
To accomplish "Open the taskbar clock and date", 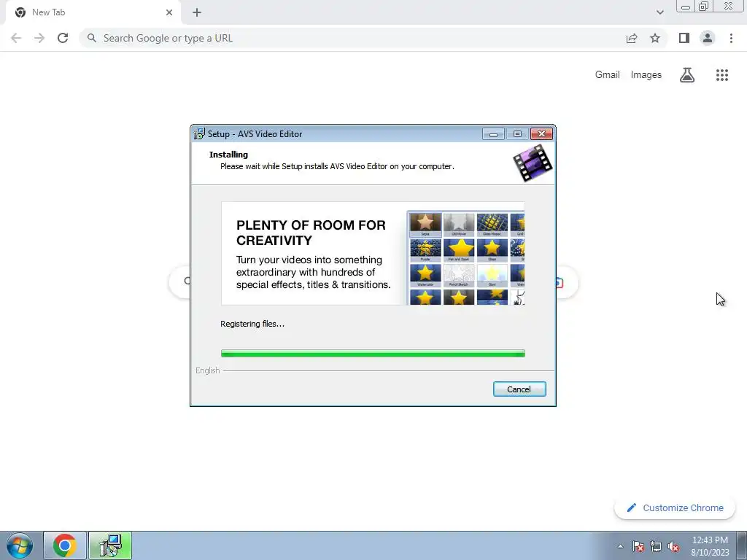I will (710, 546).
